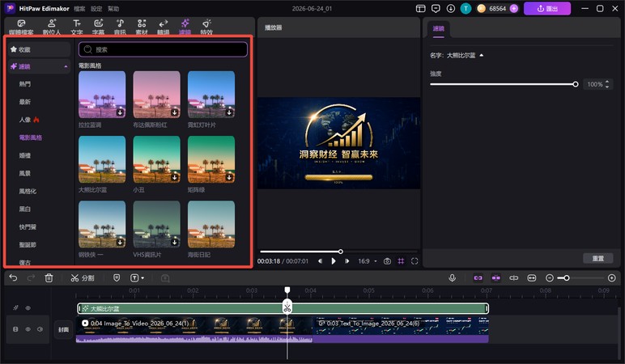Delete selected clip with trash icon
This screenshot has height=364, width=625.
point(49,277)
